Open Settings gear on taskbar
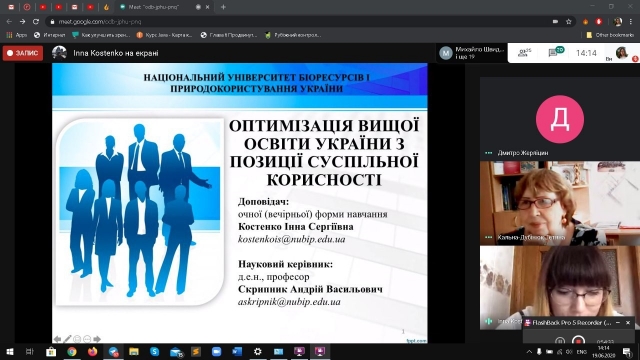This screenshot has height=360, width=640. click(x=258, y=351)
